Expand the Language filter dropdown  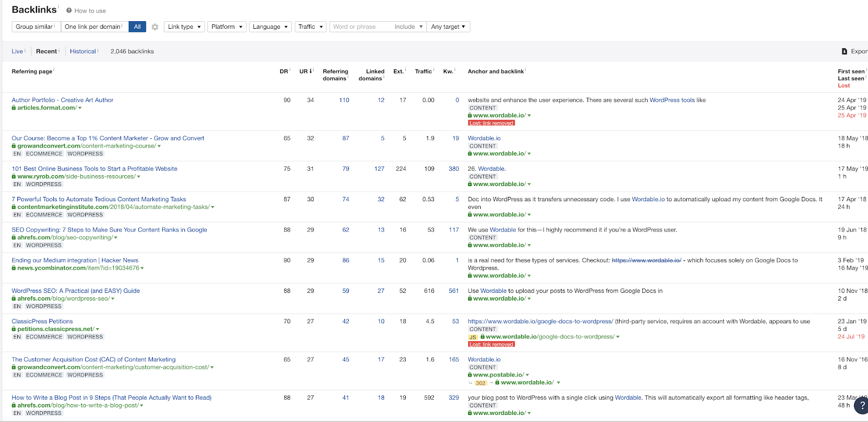click(270, 27)
